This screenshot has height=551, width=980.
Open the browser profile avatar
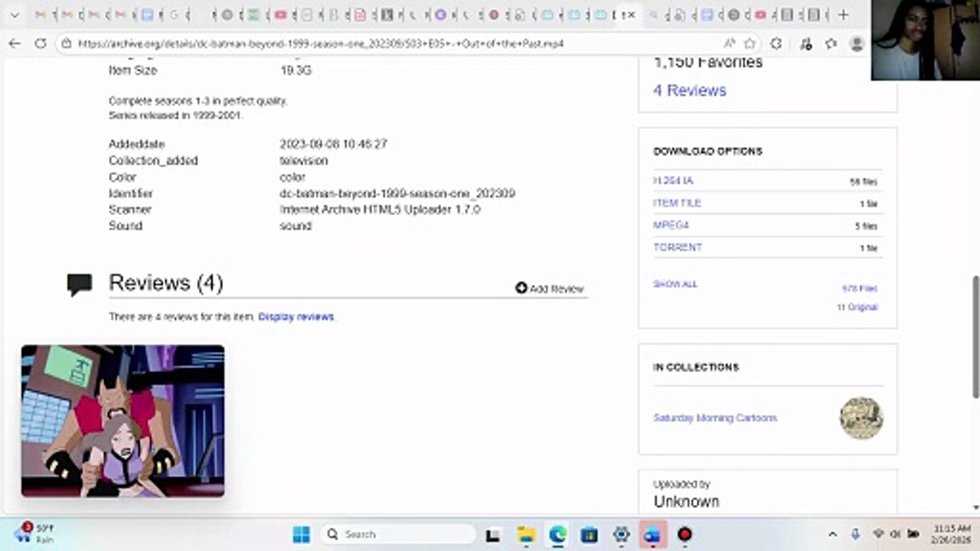(857, 44)
